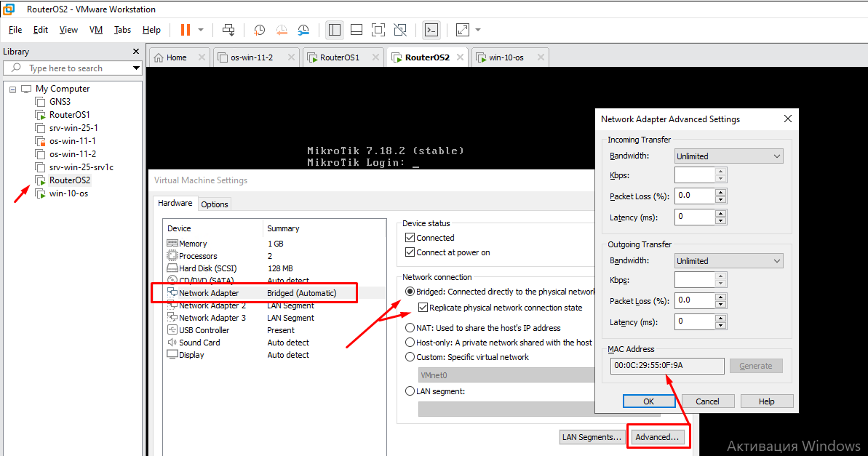Toggle the Show library sidebar icon
The height and width of the screenshot is (456, 868).
click(335, 30)
